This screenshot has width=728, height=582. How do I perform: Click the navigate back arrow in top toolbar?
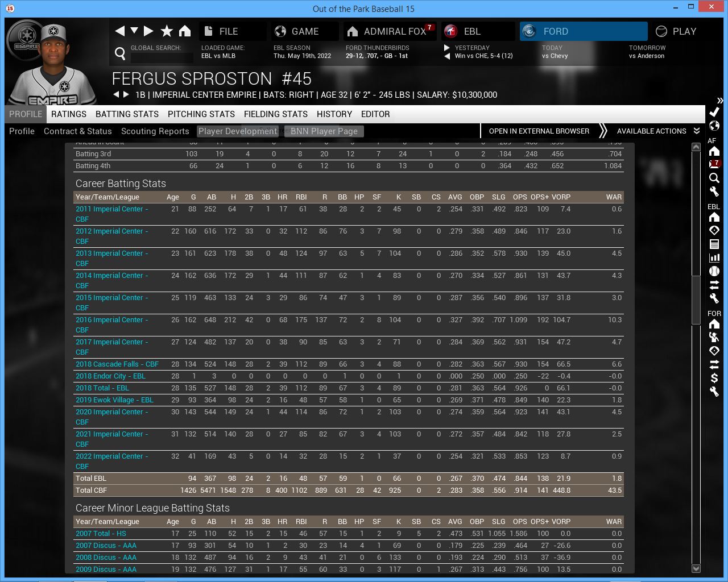pos(120,31)
